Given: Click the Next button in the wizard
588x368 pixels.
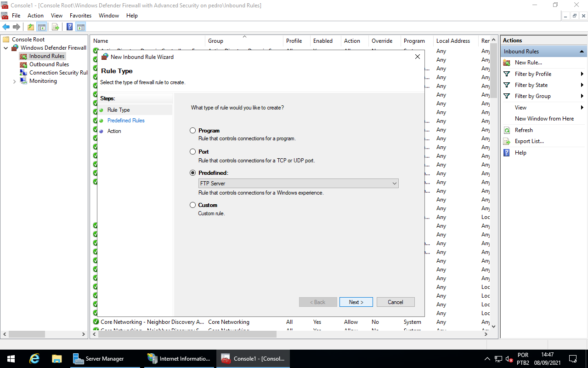Looking at the screenshot, I should pos(356,302).
